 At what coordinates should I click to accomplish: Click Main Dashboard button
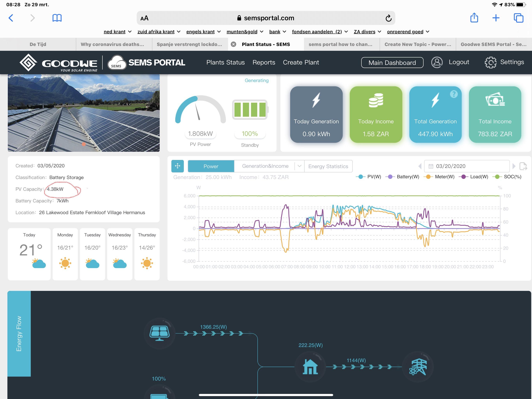[392, 63]
